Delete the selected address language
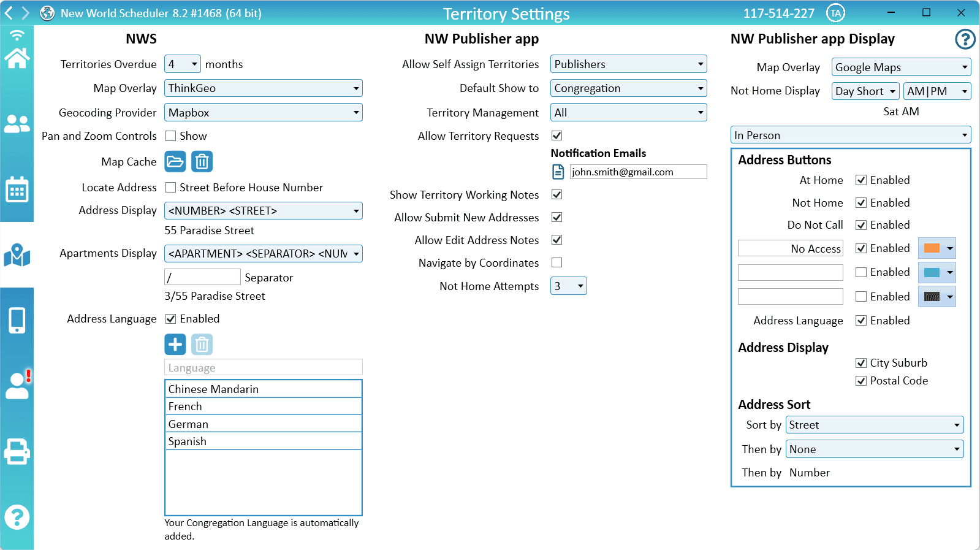Viewport: 980px width, 550px height. pyautogui.click(x=202, y=345)
